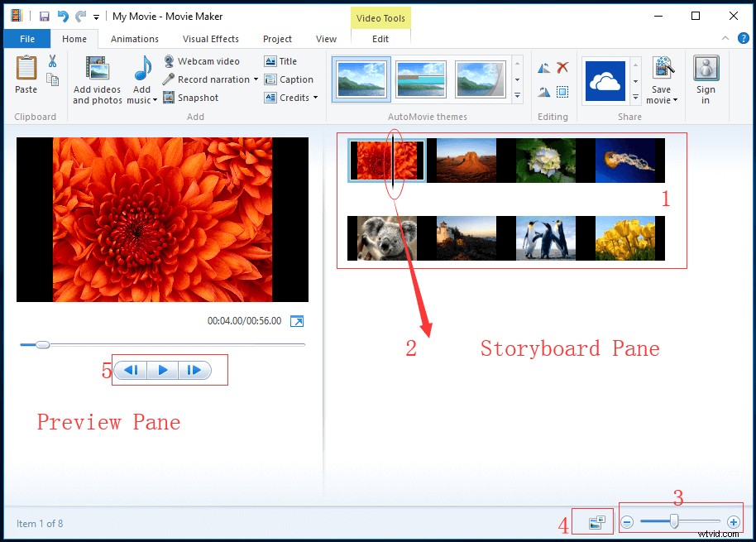Share the movie to OneDrive

[x=606, y=79]
